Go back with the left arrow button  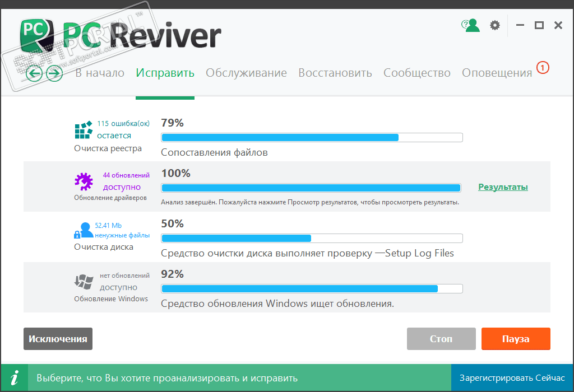[x=34, y=73]
